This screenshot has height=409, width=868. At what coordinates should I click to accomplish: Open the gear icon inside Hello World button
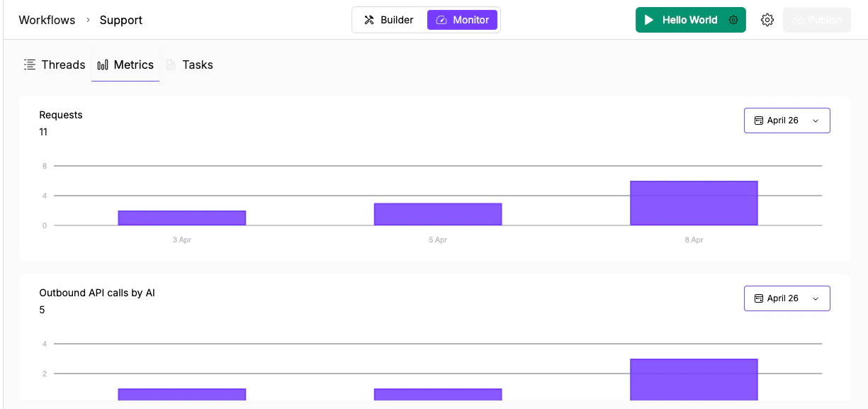(733, 20)
